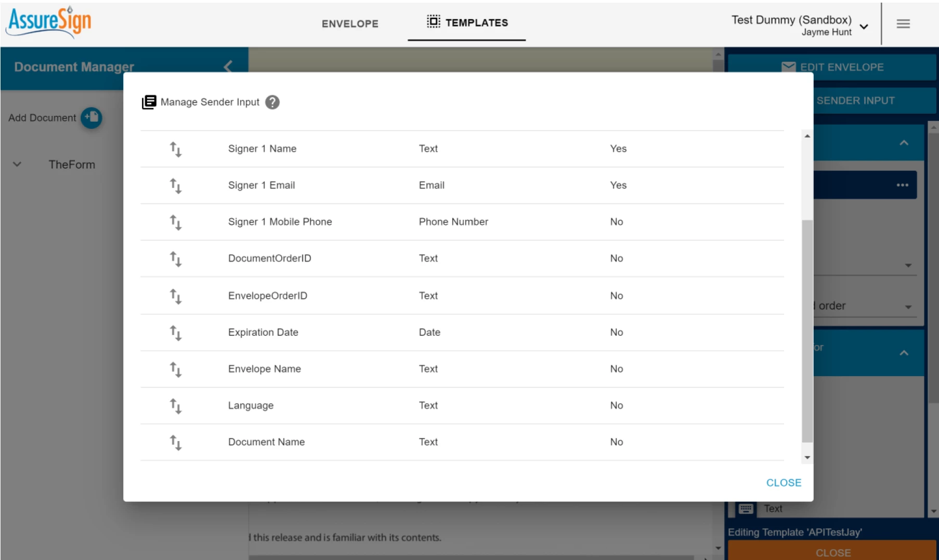Click Yes value in Signer 1 Name row
Screen dimensions: 939x560
(618, 149)
